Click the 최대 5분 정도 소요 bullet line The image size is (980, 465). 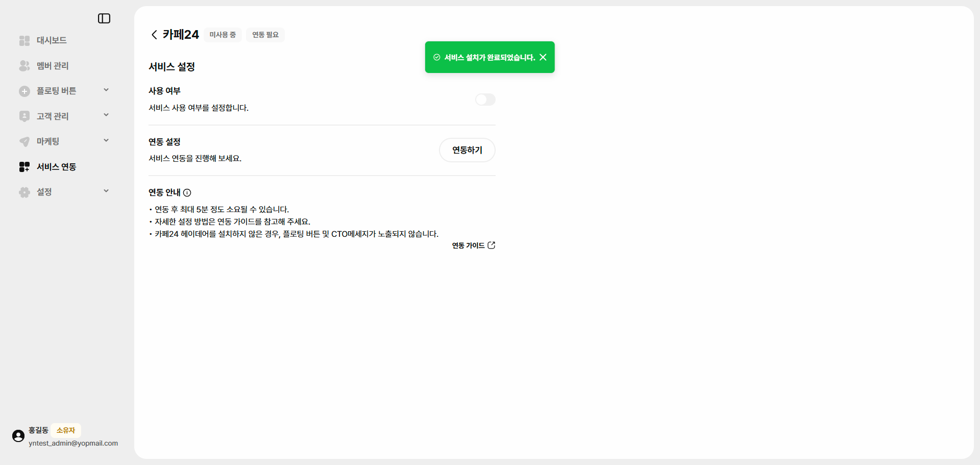[222, 209]
